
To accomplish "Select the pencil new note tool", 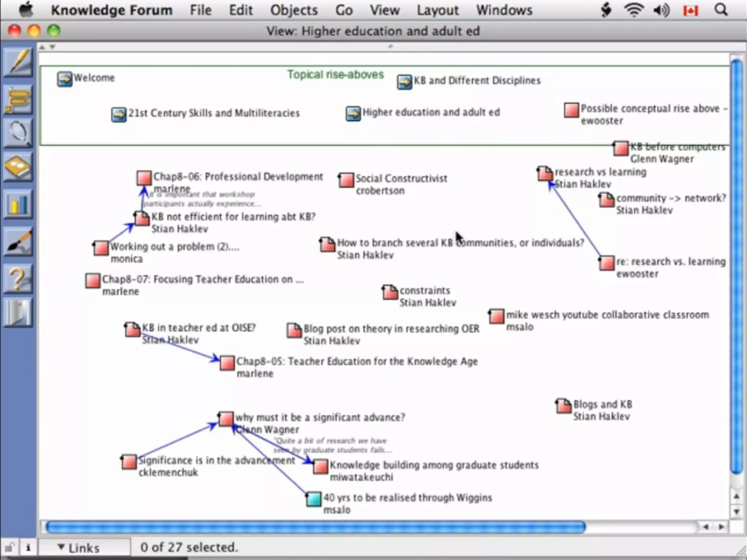I will pos(18,62).
